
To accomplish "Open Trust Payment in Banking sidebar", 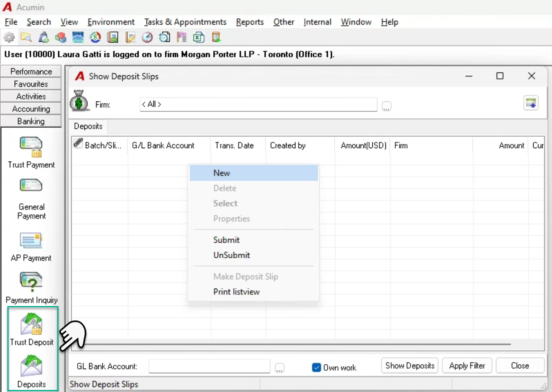I will tap(32, 153).
